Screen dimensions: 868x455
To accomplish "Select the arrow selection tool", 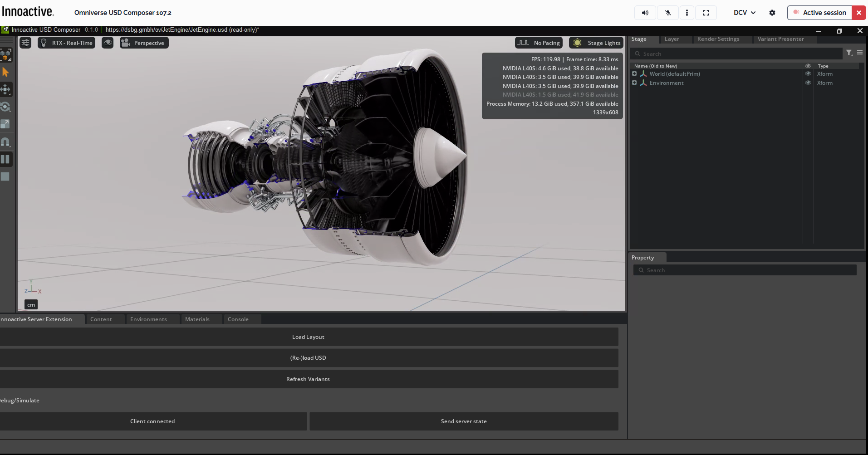I will tap(6, 72).
